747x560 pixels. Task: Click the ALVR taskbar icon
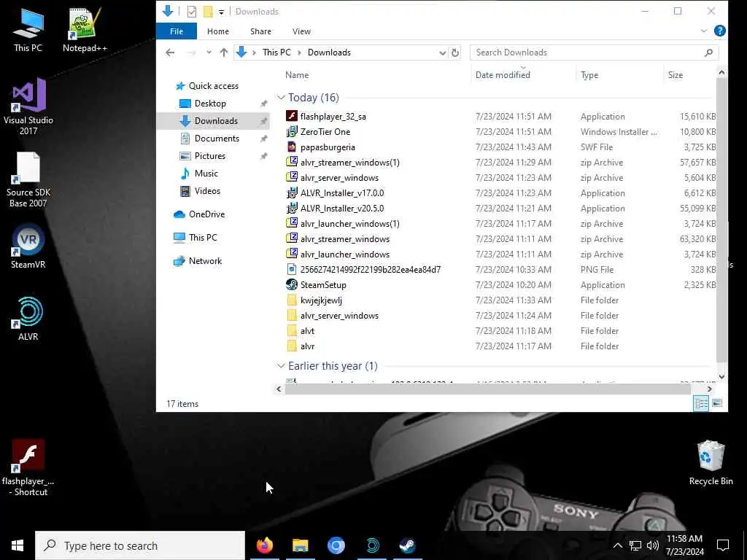click(372, 545)
